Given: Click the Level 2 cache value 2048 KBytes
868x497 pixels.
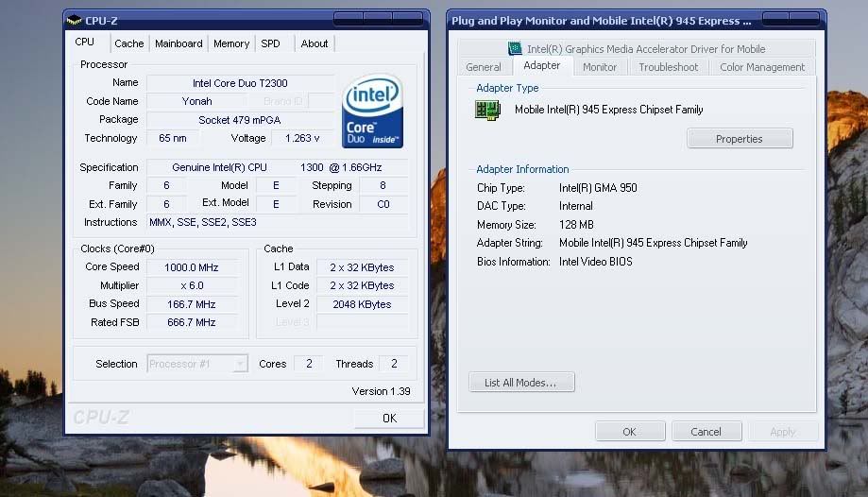Looking at the screenshot, I should coord(362,304).
